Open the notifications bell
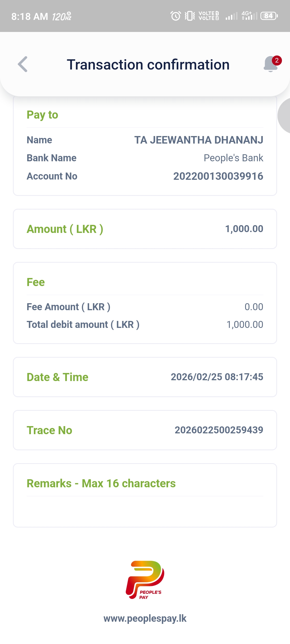Image resolution: width=290 pixels, height=644 pixels. (x=270, y=64)
